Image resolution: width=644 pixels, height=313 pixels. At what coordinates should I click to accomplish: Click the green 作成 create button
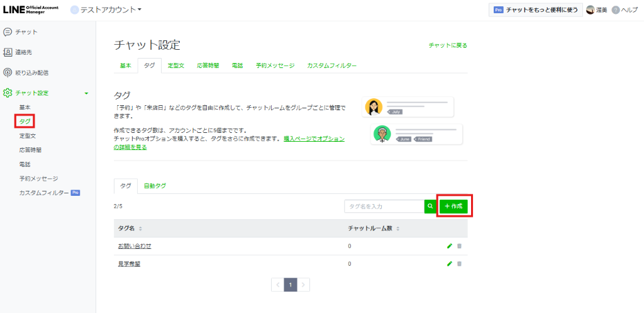(453, 206)
